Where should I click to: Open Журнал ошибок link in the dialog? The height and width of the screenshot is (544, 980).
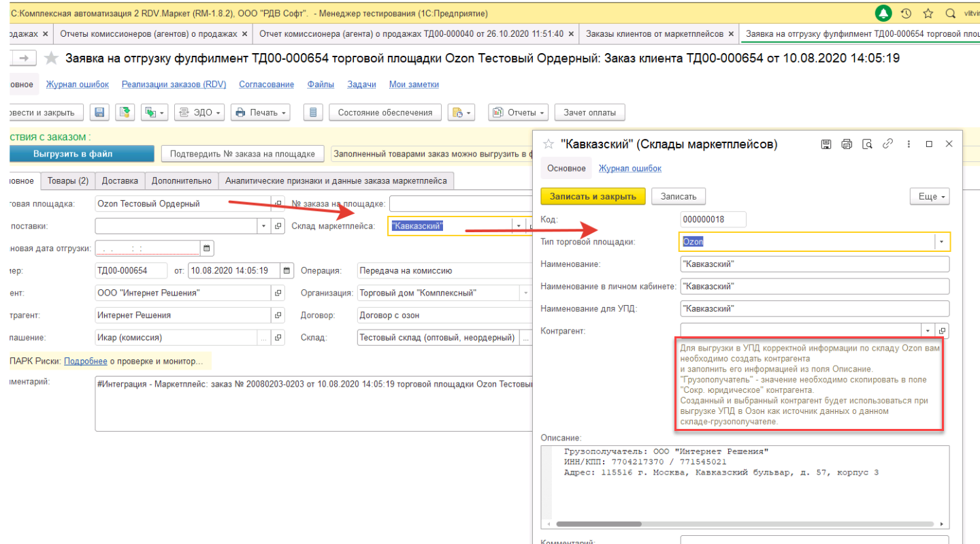point(630,168)
